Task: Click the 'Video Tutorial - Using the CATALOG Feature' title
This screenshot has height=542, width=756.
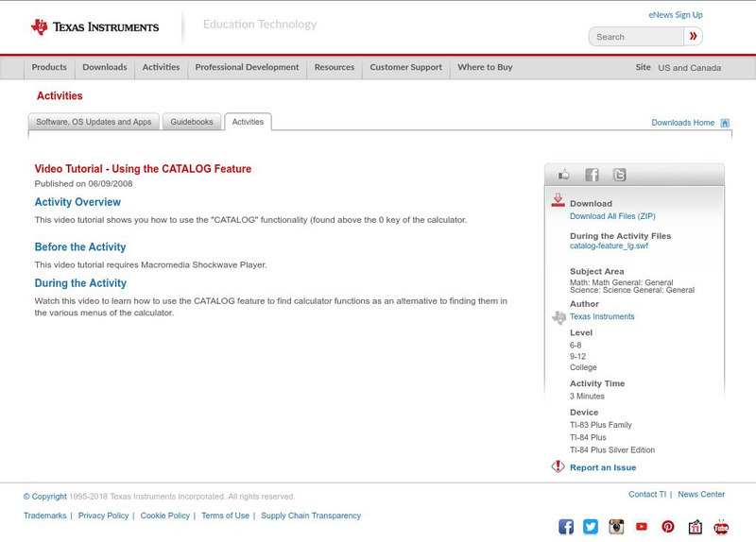Action: tap(143, 169)
